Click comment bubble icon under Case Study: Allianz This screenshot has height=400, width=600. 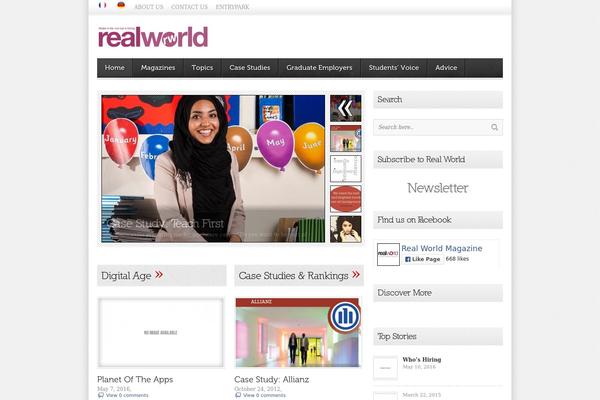point(238,395)
